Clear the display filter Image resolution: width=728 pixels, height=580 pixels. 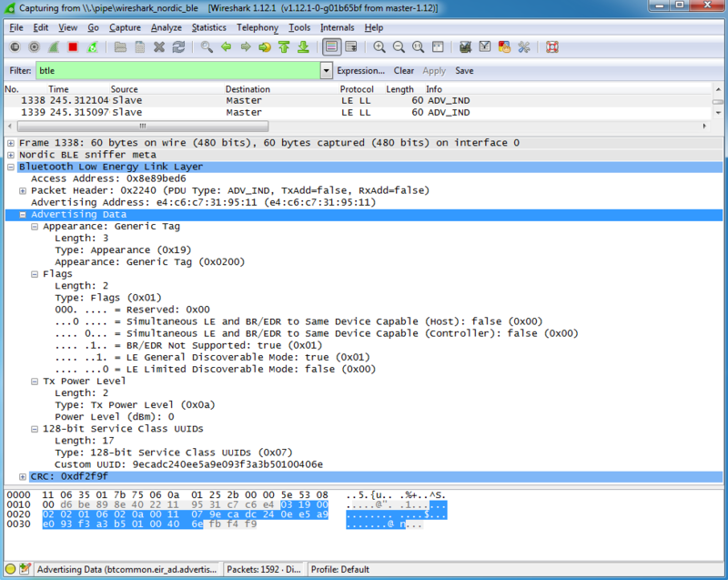coord(404,71)
